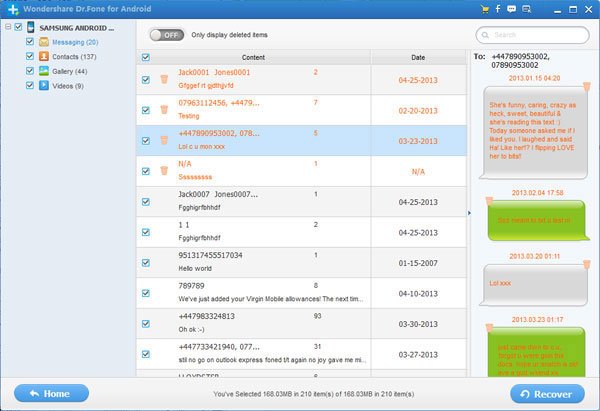Open the Facebook icon in title bar
This screenshot has height=411, width=600.
pos(499,8)
